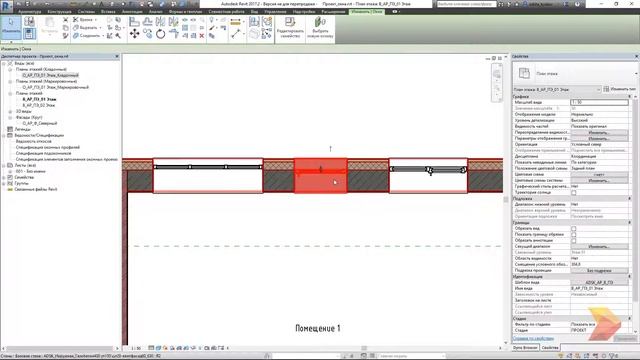The width and height of the screenshot is (640, 360).
Task: Expand the 3D виды node in browser
Action: pyautogui.click(x=10, y=111)
